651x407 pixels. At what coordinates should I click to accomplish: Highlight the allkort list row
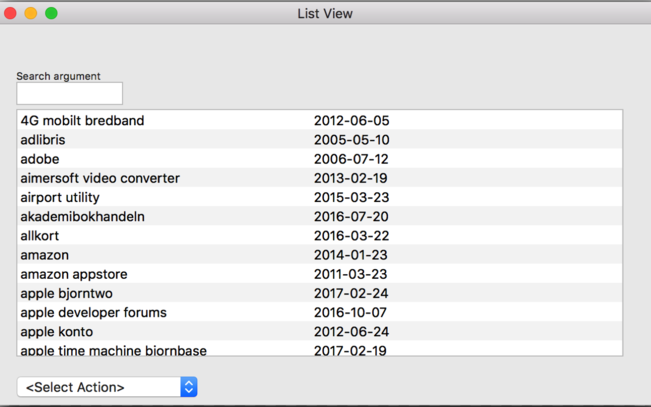(x=41, y=236)
